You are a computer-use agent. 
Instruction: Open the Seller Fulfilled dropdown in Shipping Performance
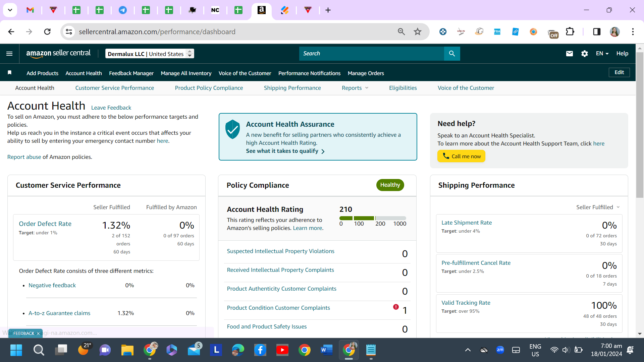point(598,207)
